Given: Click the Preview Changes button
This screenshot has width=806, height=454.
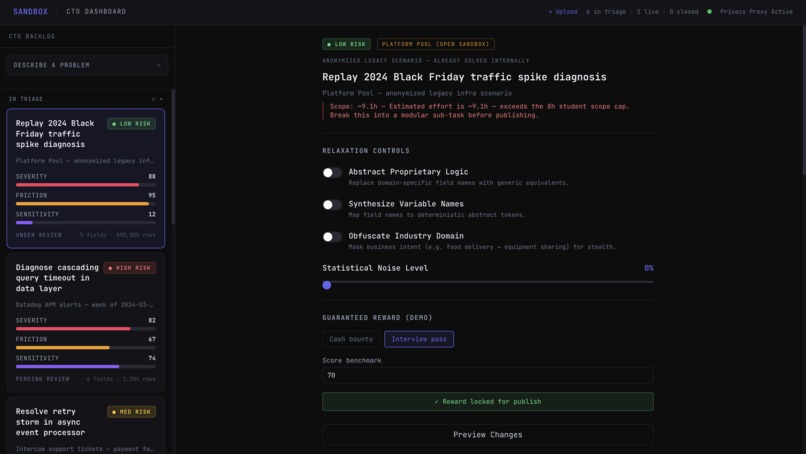Looking at the screenshot, I should point(488,434).
